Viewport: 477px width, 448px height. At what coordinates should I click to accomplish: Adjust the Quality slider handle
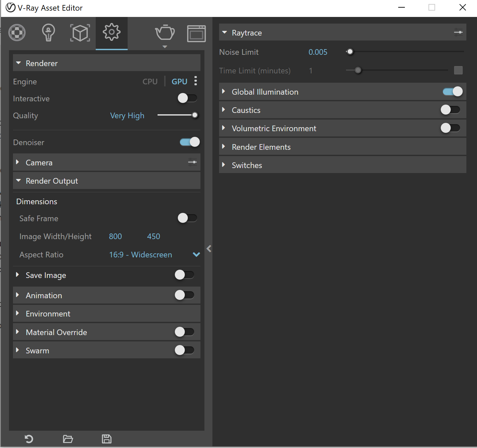point(195,115)
